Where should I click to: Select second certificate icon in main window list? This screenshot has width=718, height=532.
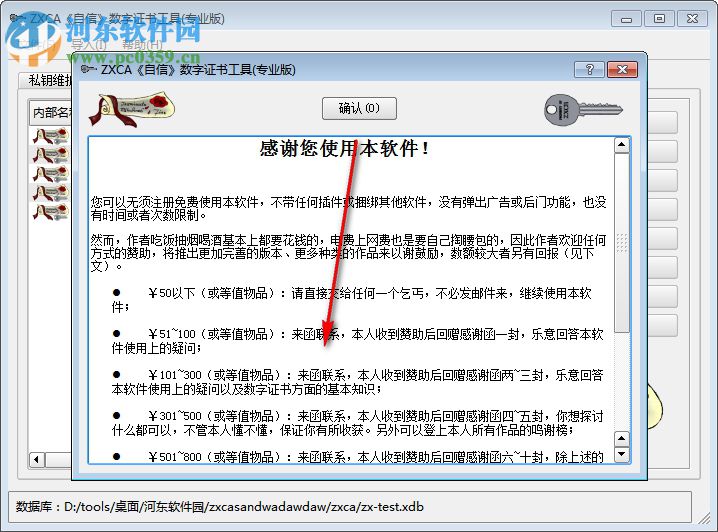50,155
